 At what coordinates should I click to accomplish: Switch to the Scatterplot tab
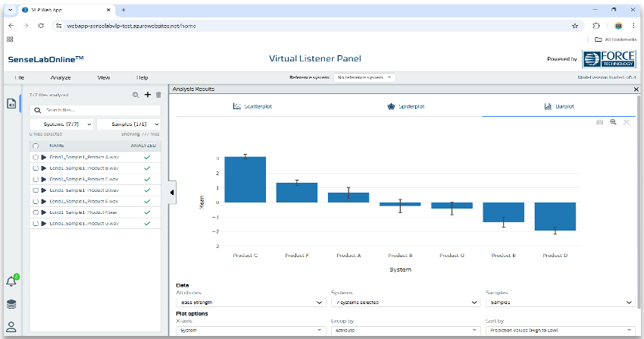pos(252,106)
